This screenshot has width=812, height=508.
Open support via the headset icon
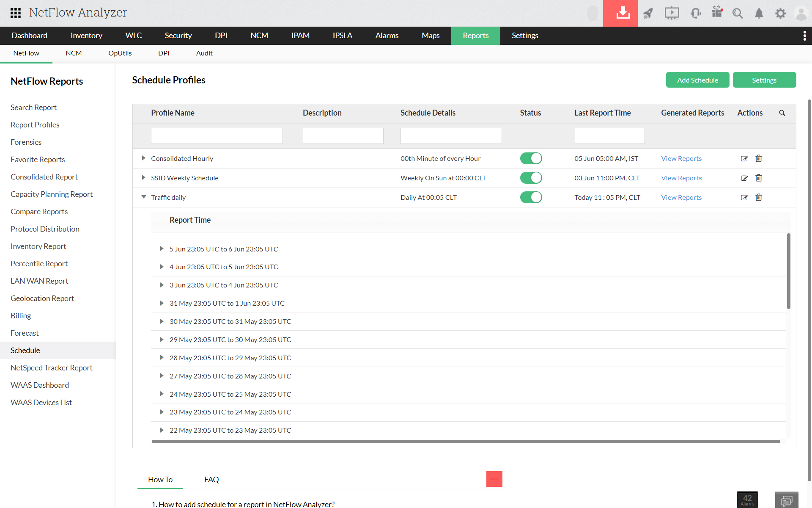pos(695,13)
